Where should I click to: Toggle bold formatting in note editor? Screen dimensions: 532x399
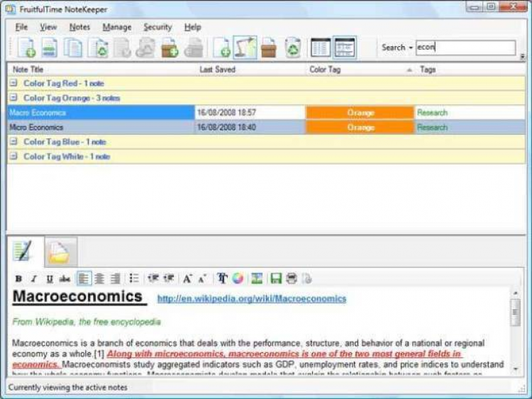pyautogui.click(x=18, y=279)
